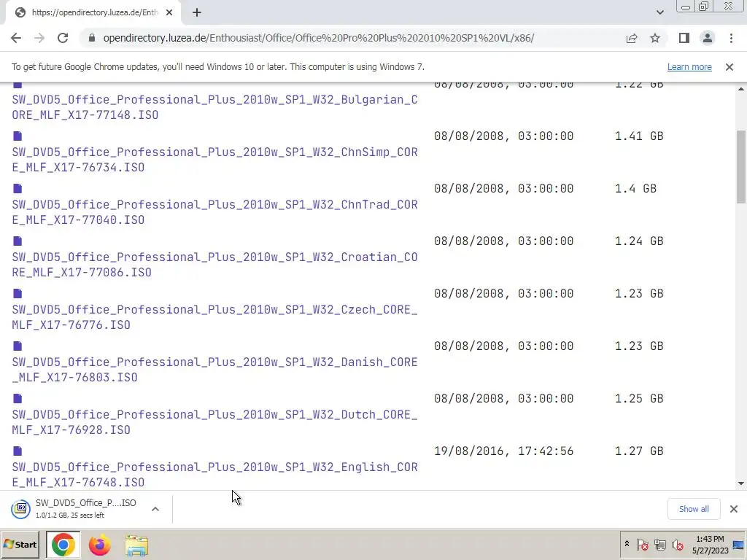This screenshot has height=560, width=747.
Task: Click file icon above Croatian ISO
Action: (x=18, y=241)
